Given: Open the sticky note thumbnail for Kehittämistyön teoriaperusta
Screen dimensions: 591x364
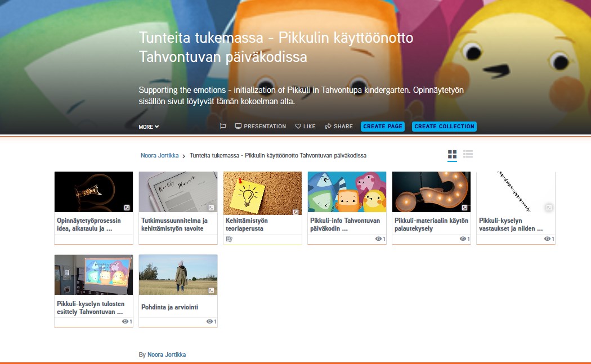Looking at the screenshot, I should pos(263,193).
